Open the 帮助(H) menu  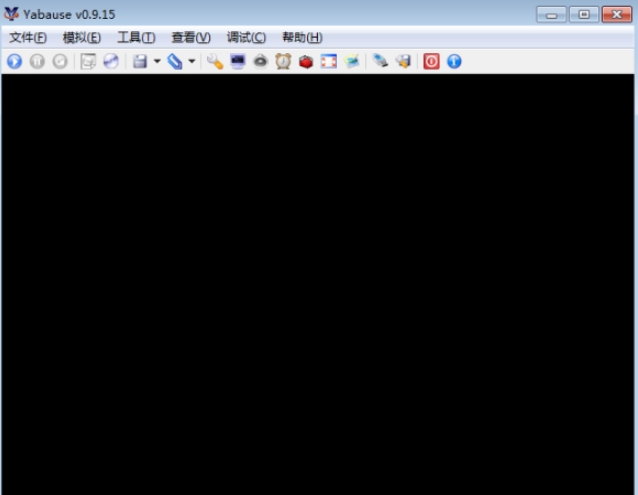coord(302,37)
